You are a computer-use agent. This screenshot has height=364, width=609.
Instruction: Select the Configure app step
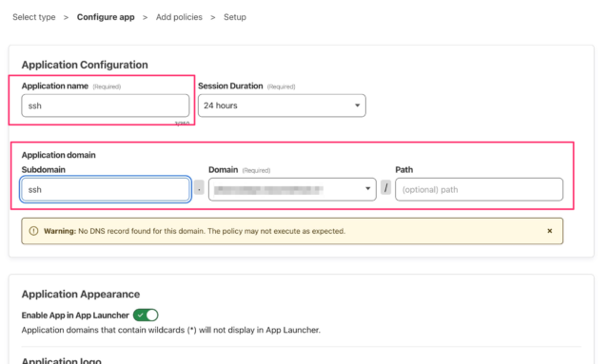[106, 17]
